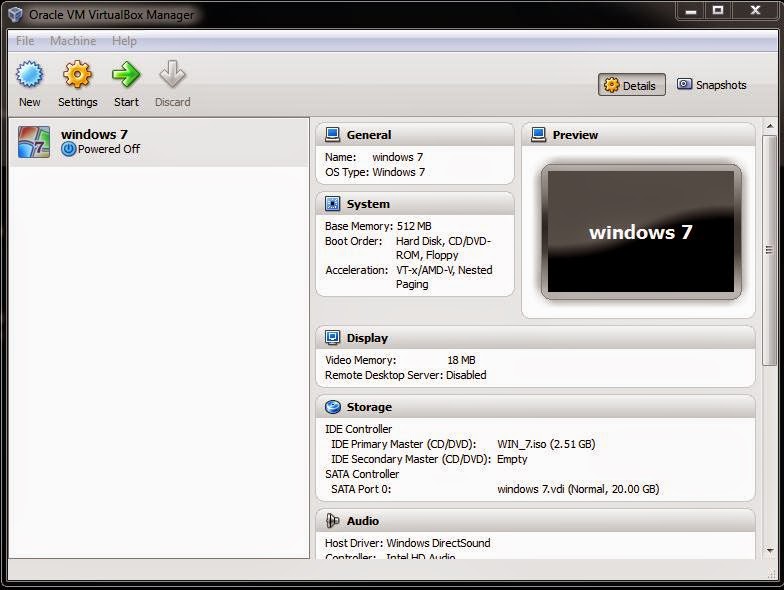The width and height of the screenshot is (784, 590).
Task: Click the Audio section speaker icon
Action: click(x=332, y=520)
